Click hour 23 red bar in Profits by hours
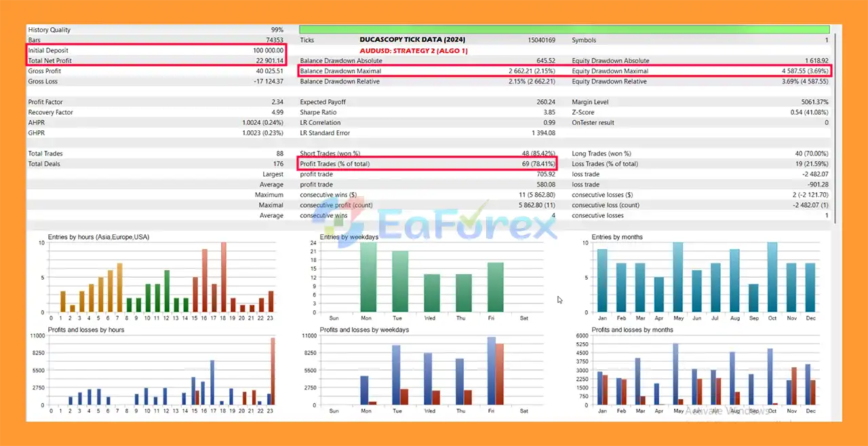This screenshot has width=868, height=446. pyautogui.click(x=273, y=371)
